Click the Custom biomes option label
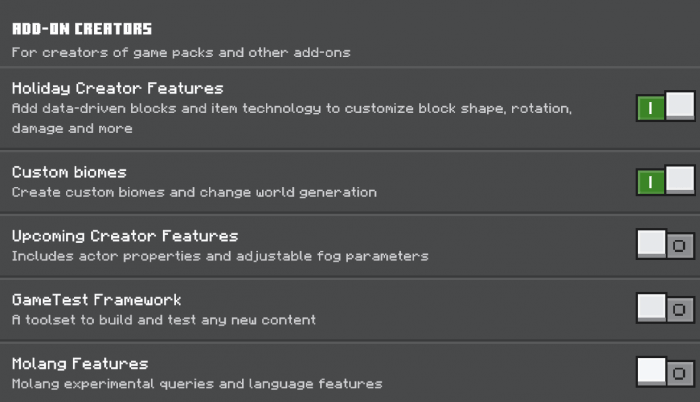The image size is (700, 402). 69,172
